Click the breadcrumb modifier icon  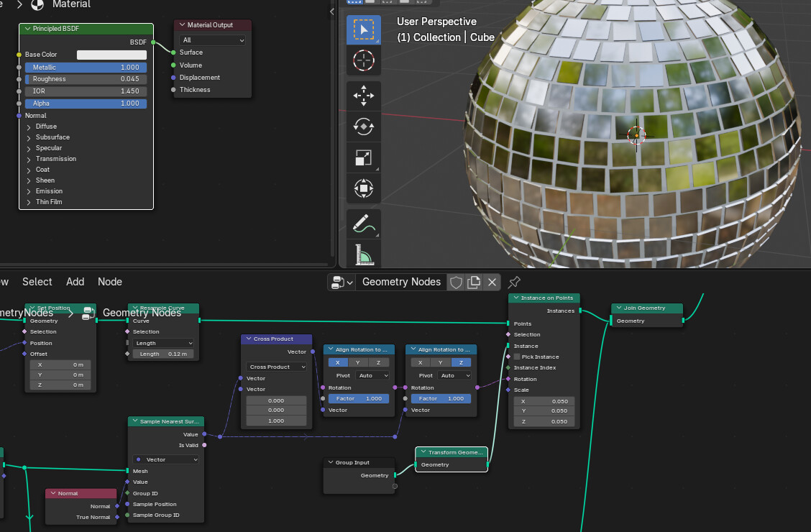(x=88, y=313)
